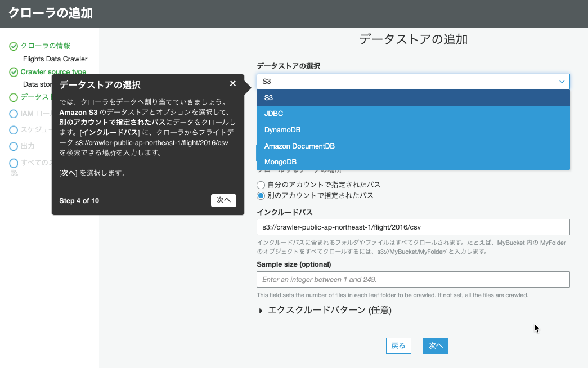Click the 出力 step label in sidebar
This screenshot has width=588, height=368.
[28, 146]
